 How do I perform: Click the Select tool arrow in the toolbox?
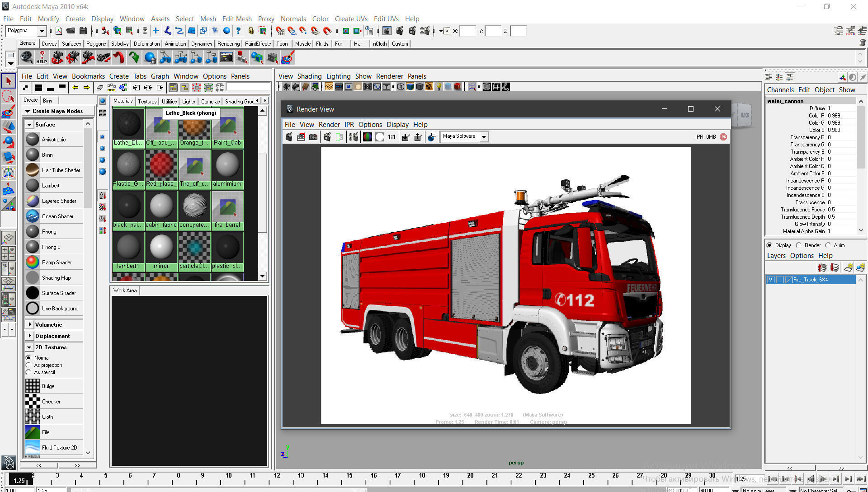pos(8,81)
